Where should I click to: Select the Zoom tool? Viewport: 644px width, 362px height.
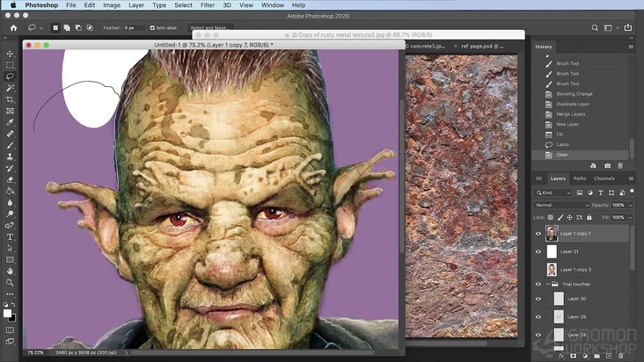(10, 283)
